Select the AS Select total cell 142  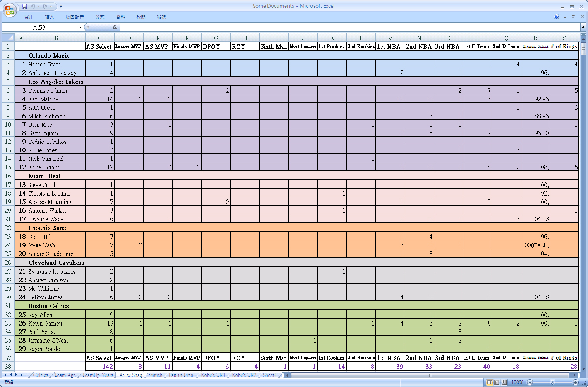100,366
